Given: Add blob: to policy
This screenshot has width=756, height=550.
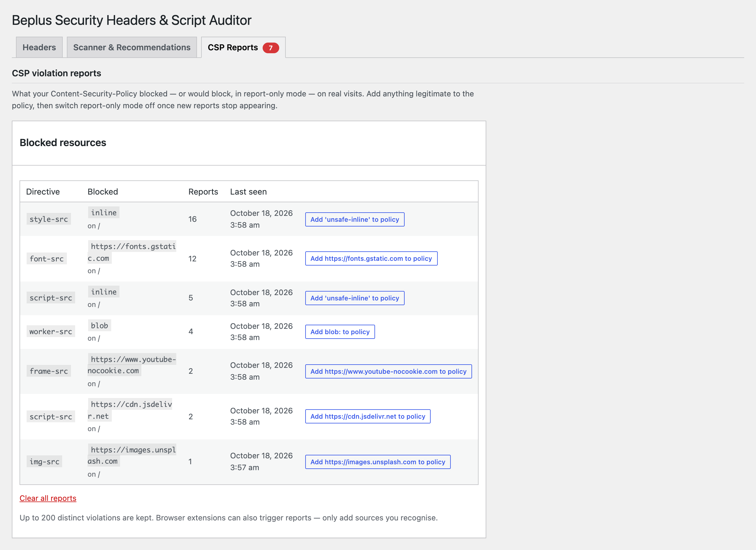Looking at the screenshot, I should tap(340, 332).
